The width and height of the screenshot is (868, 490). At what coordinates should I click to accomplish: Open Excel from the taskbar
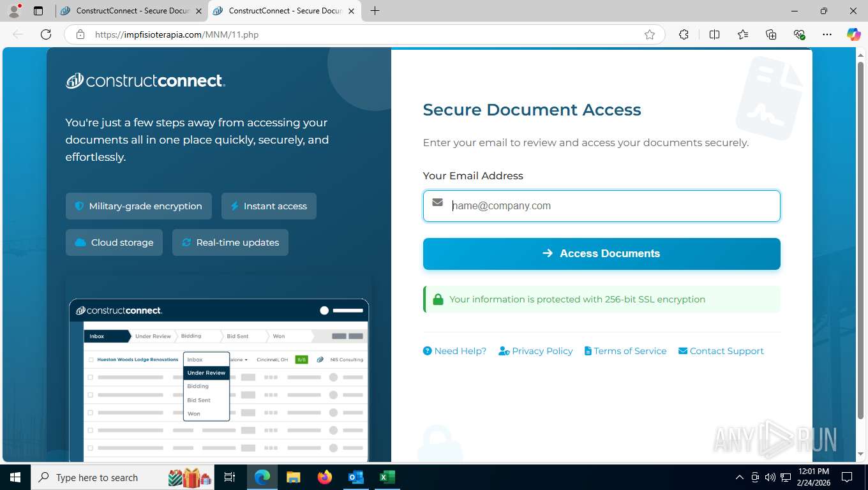pyautogui.click(x=387, y=477)
